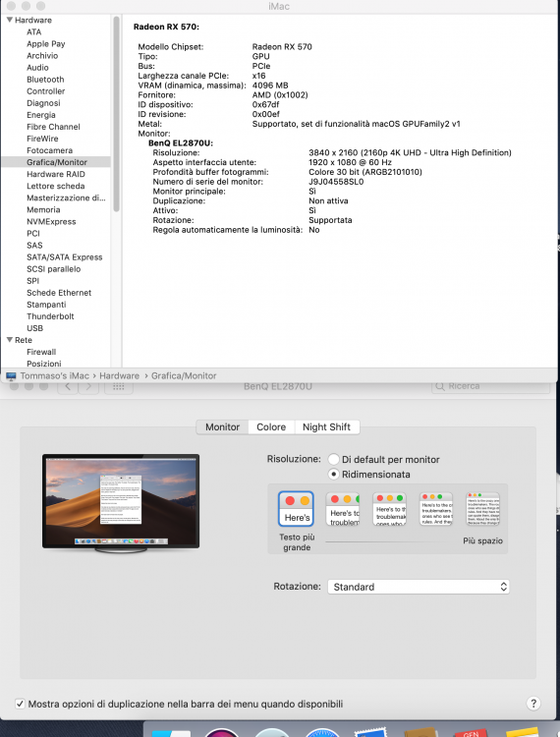Choose the fourth scaled resolution preview icon
Image resolution: width=560 pixels, height=737 pixels.
point(436,509)
